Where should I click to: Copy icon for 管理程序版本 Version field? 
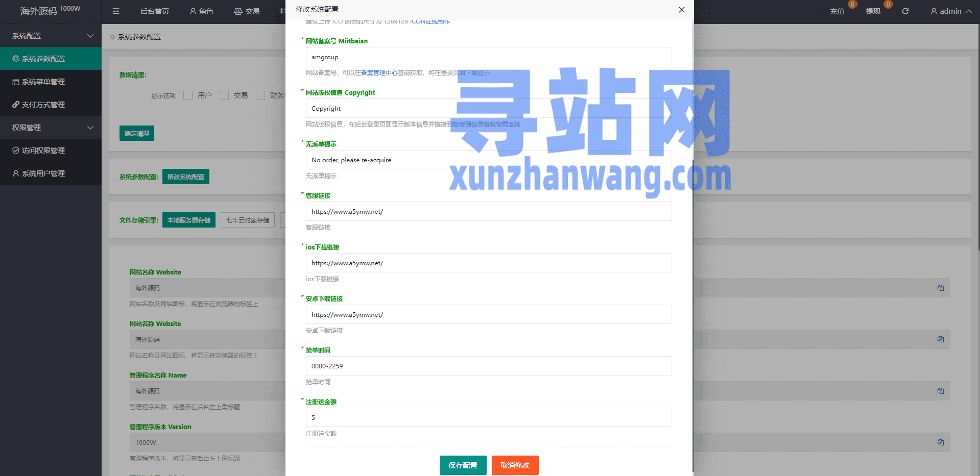coord(941,442)
